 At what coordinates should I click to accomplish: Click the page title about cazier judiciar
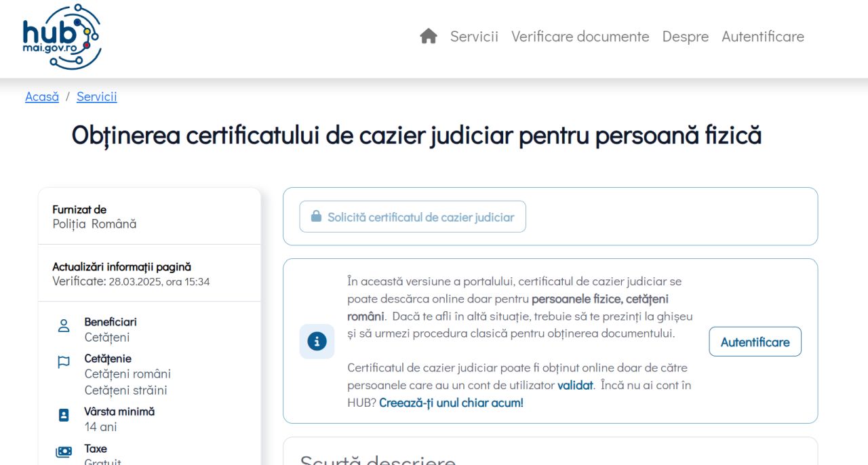(x=416, y=136)
